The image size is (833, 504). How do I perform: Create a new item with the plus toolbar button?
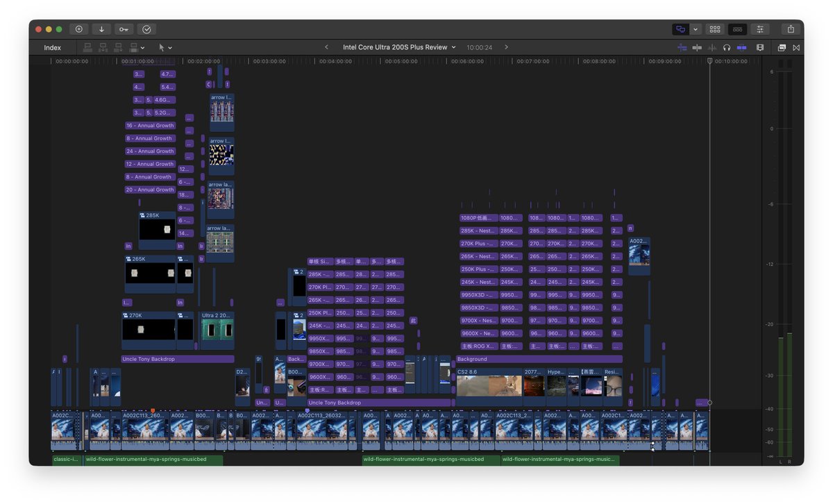click(79, 29)
